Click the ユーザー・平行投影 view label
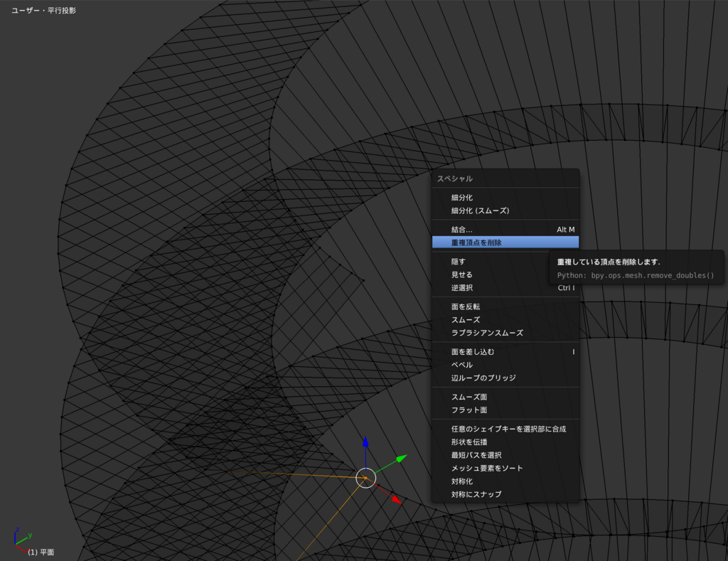The height and width of the screenshot is (561, 728). click(43, 10)
